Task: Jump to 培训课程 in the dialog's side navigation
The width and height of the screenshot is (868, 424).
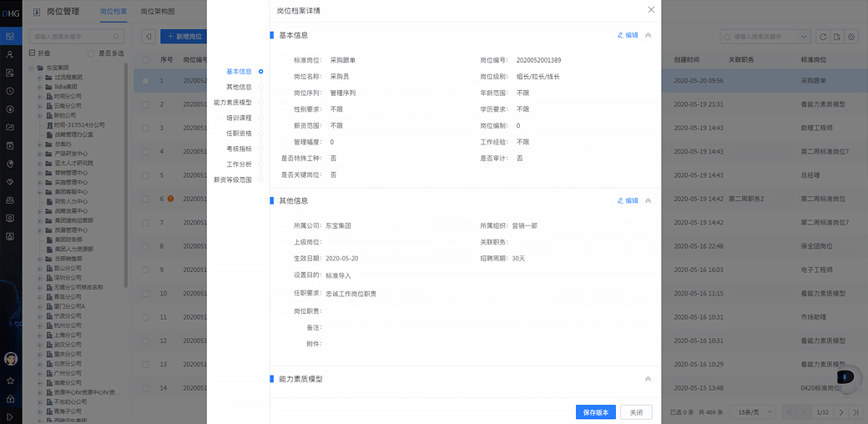Action: click(239, 118)
